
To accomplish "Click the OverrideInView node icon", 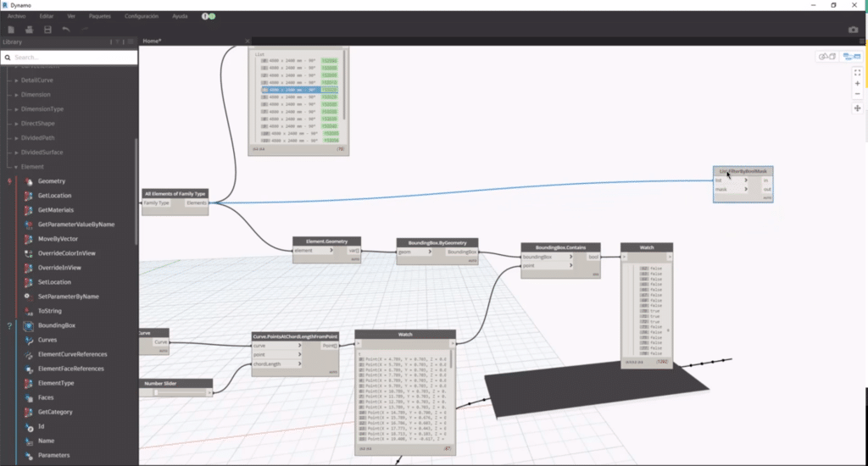I will (28, 267).
